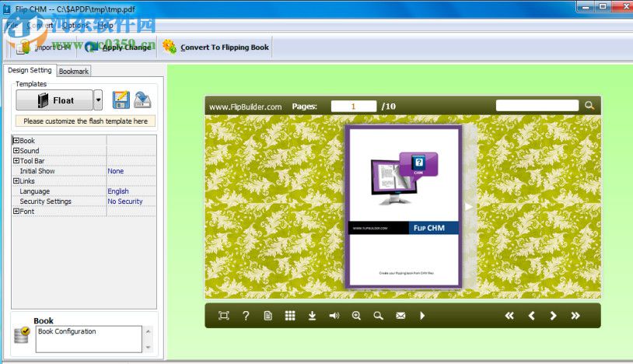The height and width of the screenshot is (364, 633).
Task: Click the download icon in flipbook toolbar
Action: pos(312,316)
